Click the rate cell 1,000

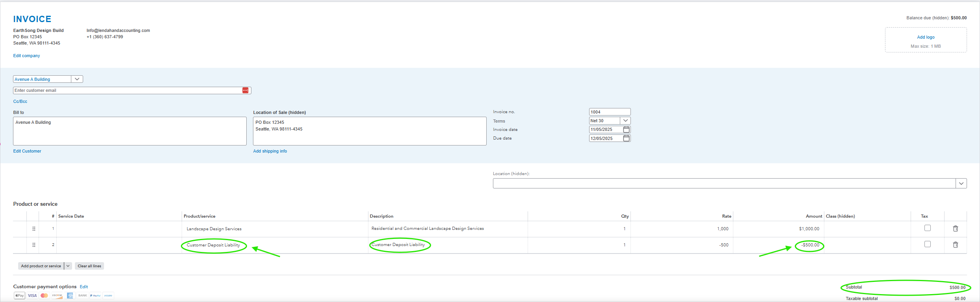point(682,229)
